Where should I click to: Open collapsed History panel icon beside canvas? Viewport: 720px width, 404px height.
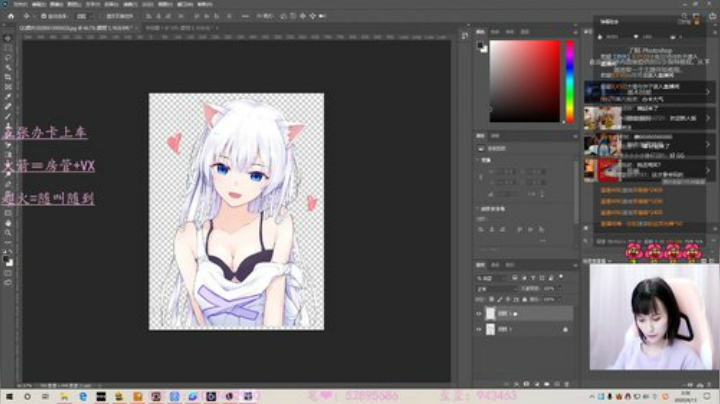[465, 36]
